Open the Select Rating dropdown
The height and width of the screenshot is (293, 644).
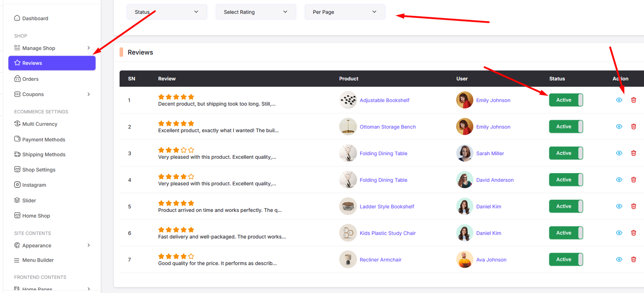pos(256,12)
